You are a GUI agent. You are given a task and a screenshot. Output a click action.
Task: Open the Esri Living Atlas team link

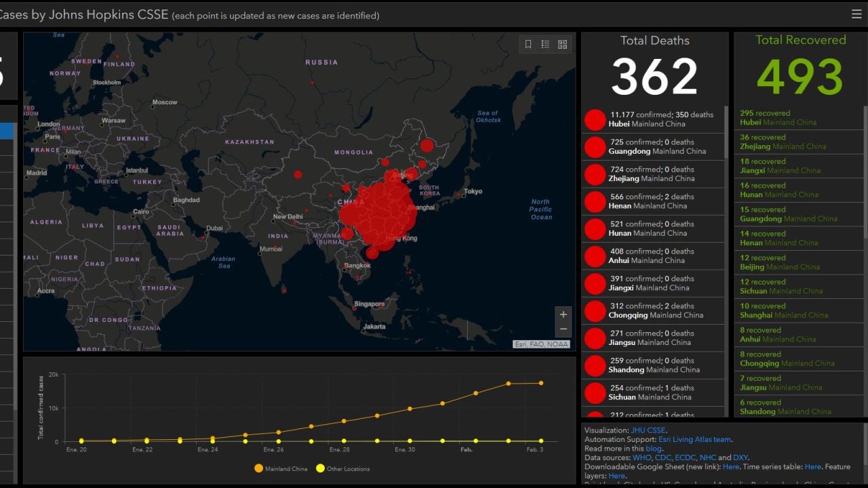694,439
